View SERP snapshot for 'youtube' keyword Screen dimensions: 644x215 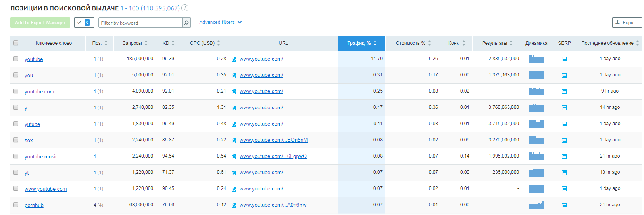(564, 59)
